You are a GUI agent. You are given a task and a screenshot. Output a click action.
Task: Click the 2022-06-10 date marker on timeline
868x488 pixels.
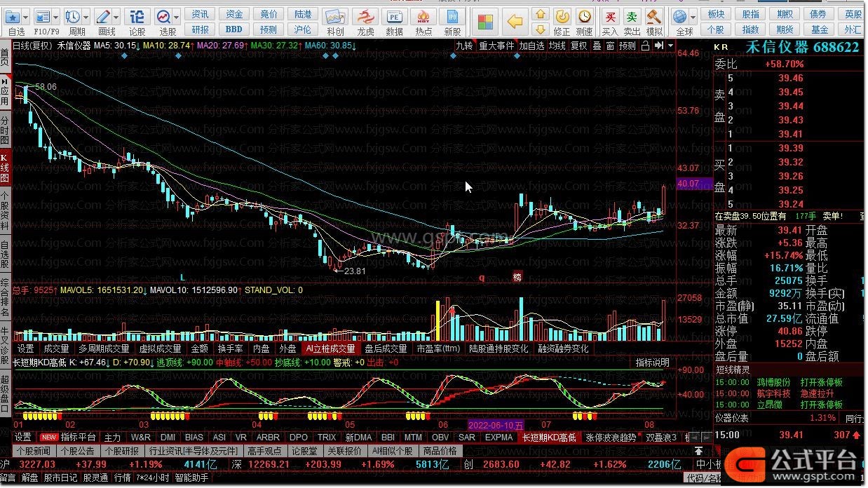pos(496,425)
